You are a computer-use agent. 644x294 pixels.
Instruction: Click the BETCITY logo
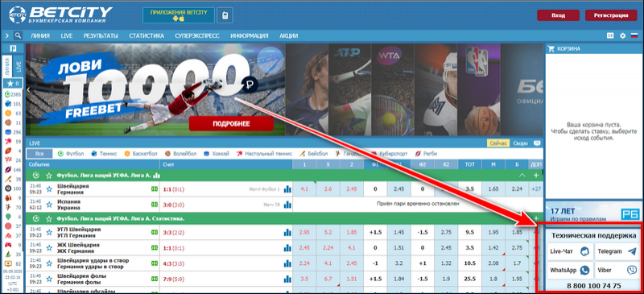pos(60,14)
